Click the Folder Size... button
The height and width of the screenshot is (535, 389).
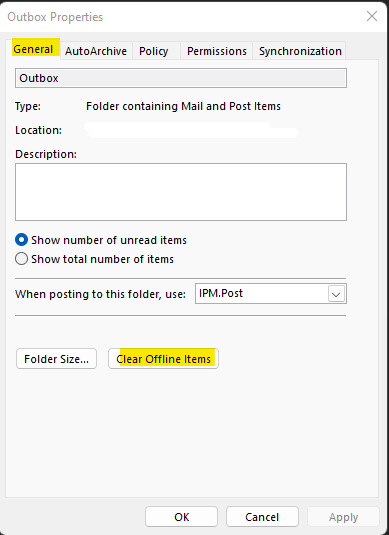[x=56, y=359]
